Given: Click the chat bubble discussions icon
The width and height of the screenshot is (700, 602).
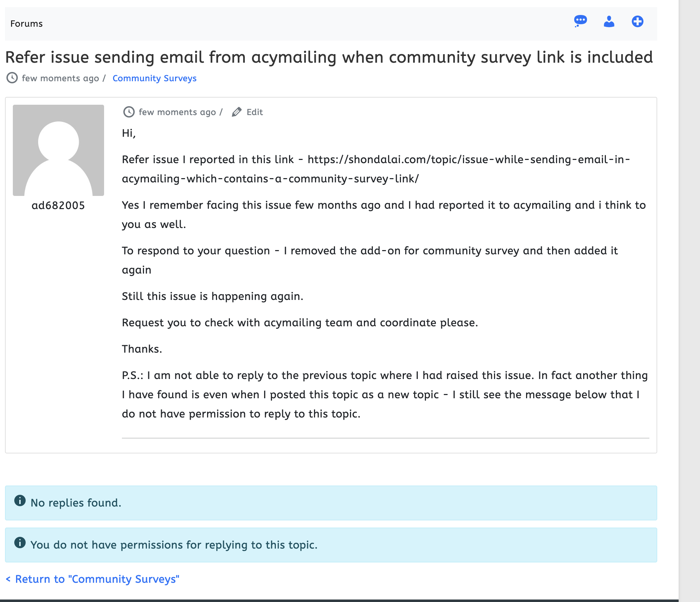Looking at the screenshot, I should (x=580, y=21).
